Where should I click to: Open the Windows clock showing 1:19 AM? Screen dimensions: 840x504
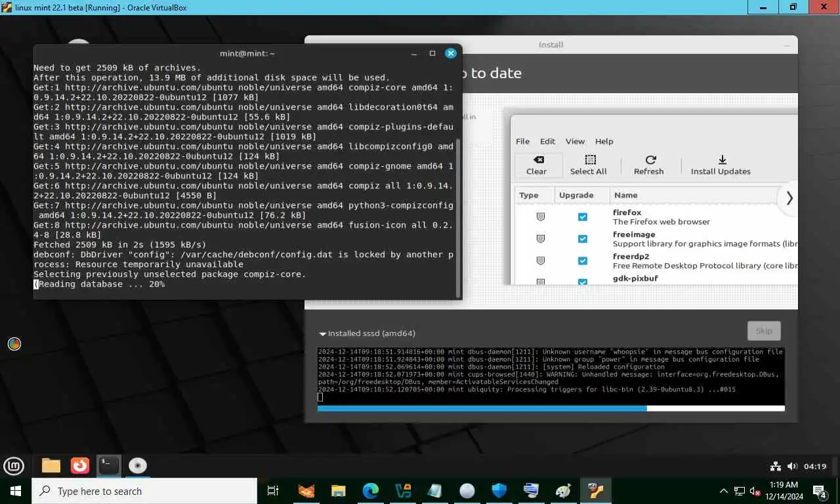(786, 491)
